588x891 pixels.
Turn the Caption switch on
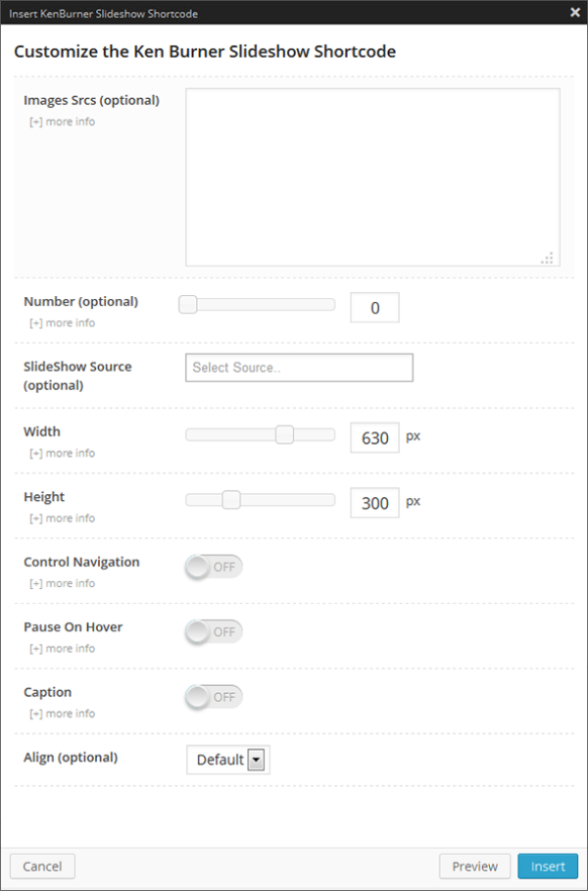coord(213,697)
